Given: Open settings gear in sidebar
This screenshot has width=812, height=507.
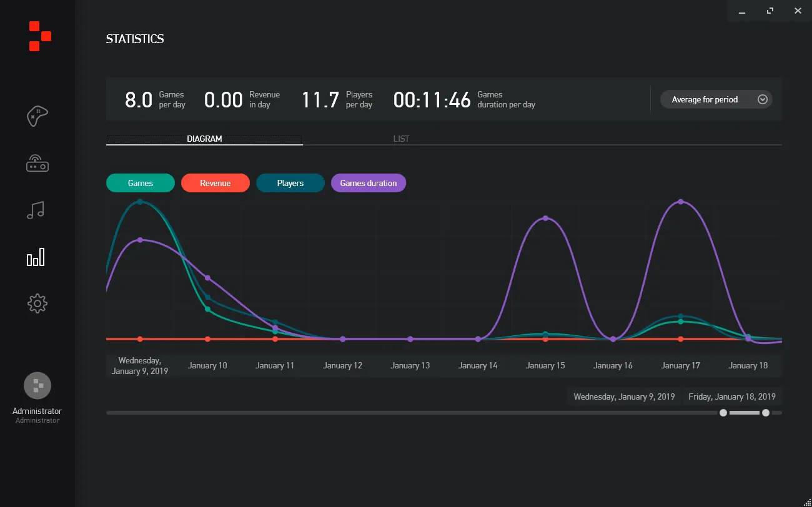Looking at the screenshot, I should pyautogui.click(x=37, y=304).
